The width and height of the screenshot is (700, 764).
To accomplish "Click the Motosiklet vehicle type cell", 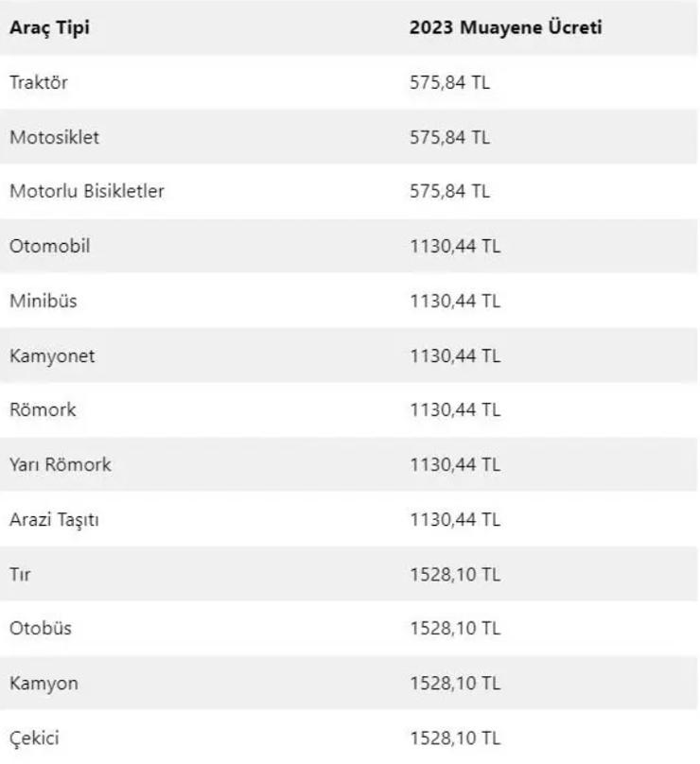I will (x=54, y=137).
